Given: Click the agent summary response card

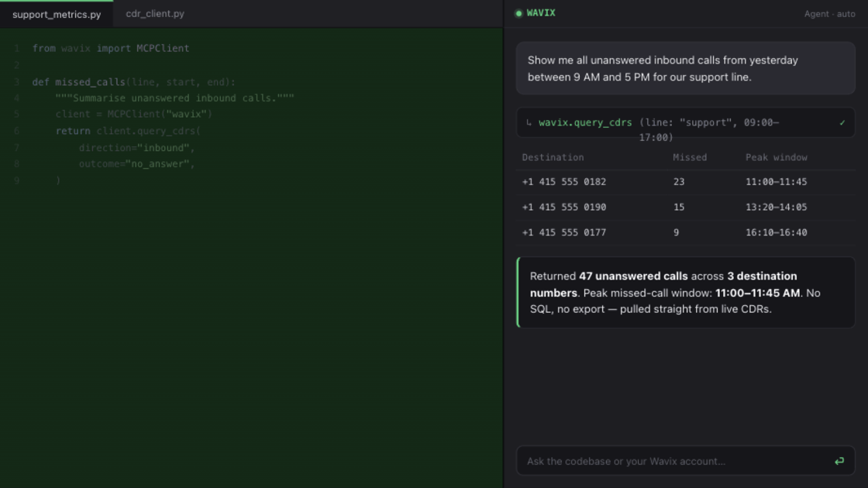Looking at the screenshot, I should point(685,293).
